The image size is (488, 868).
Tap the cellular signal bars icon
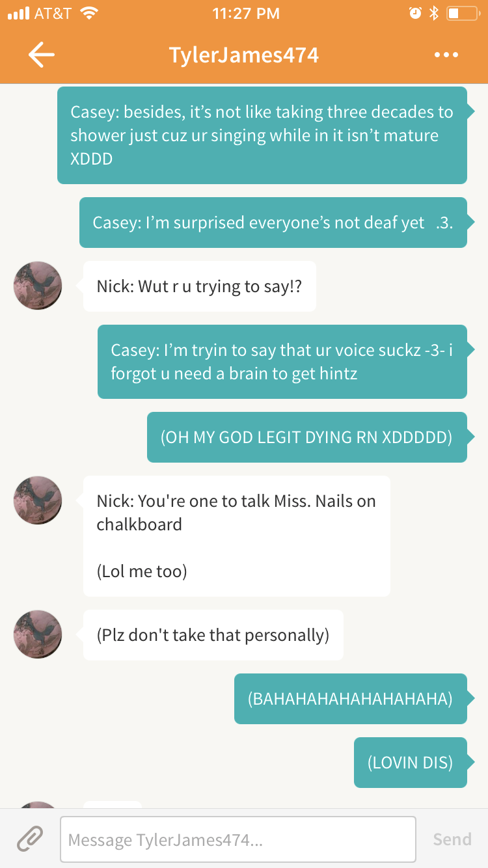(18, 13)
